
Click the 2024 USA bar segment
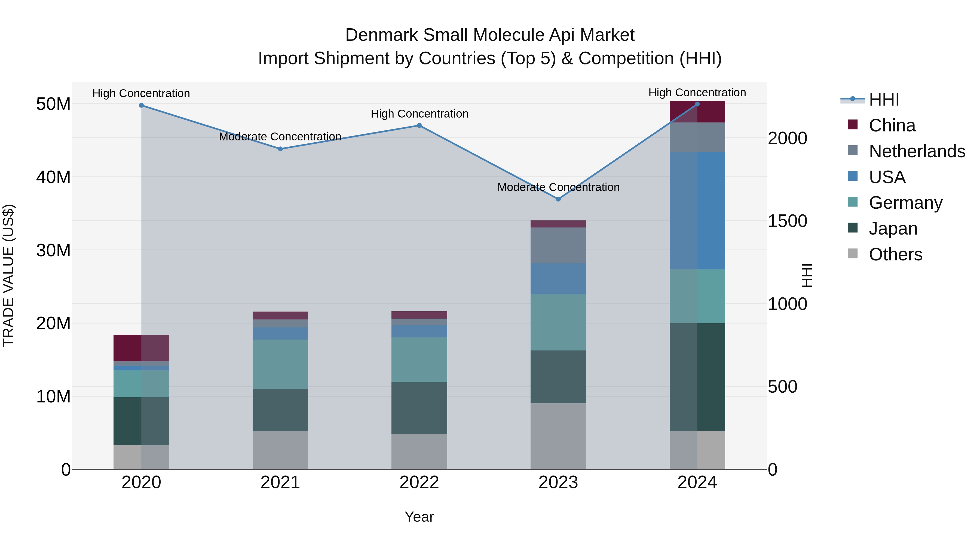pyautogui.click(x=697, y=211)
